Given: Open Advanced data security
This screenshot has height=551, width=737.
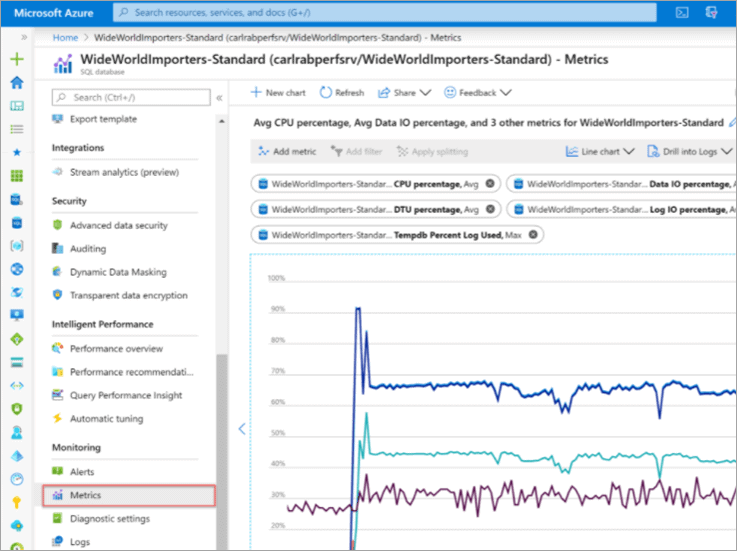Looking at the screenshot, I should [x=118, y=225].
